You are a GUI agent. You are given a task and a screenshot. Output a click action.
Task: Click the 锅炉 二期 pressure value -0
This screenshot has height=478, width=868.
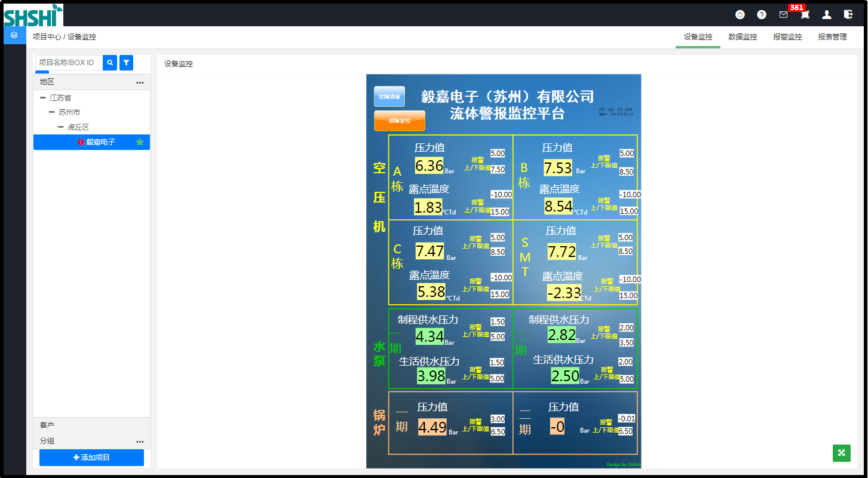tap(557, 427)
